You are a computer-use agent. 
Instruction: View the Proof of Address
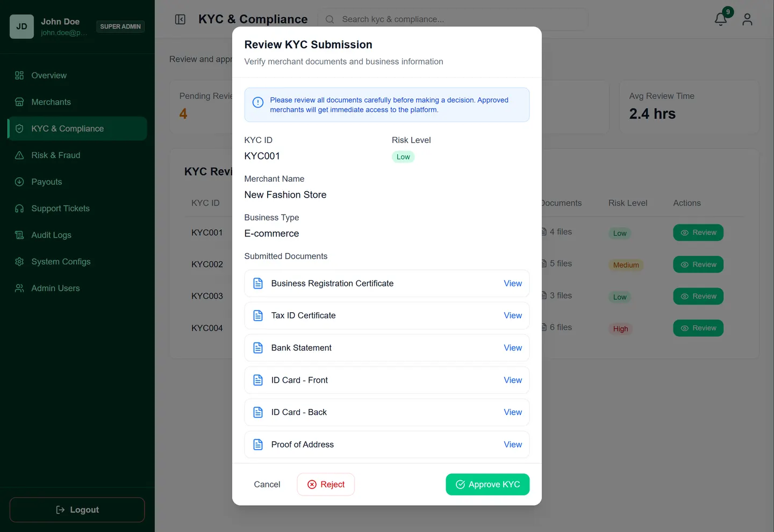(x=513, y=444)
